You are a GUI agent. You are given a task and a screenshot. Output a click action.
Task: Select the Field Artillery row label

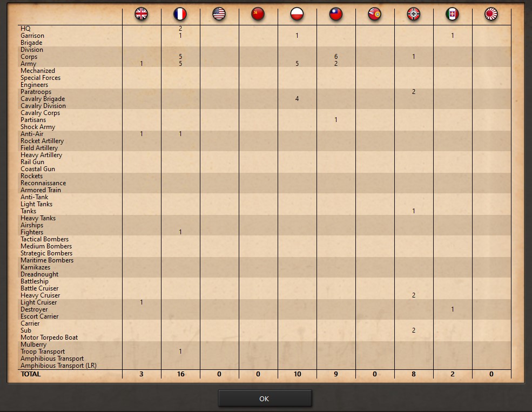coord(39,148)
